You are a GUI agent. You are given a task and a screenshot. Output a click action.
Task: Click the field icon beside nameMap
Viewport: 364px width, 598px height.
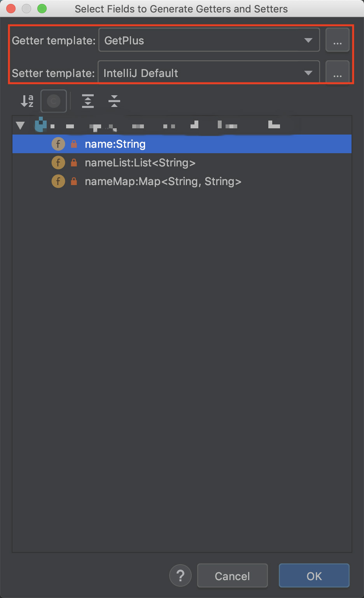58,181
